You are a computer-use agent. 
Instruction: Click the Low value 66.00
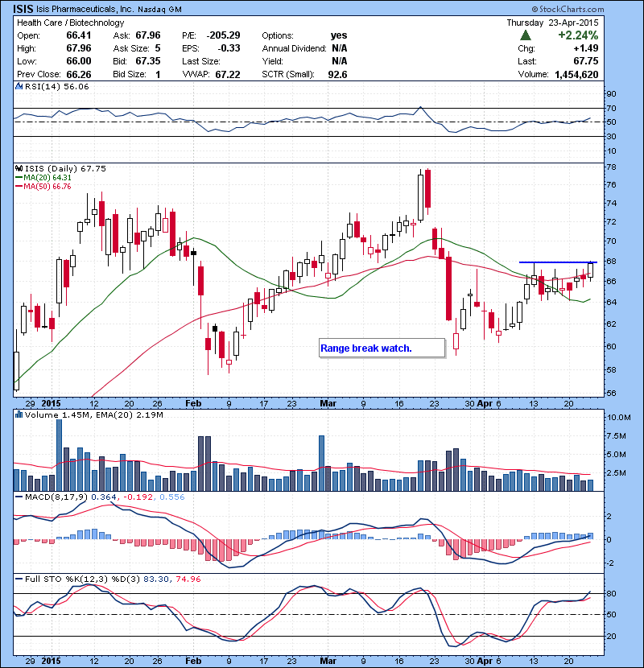(x=79, y=61)
